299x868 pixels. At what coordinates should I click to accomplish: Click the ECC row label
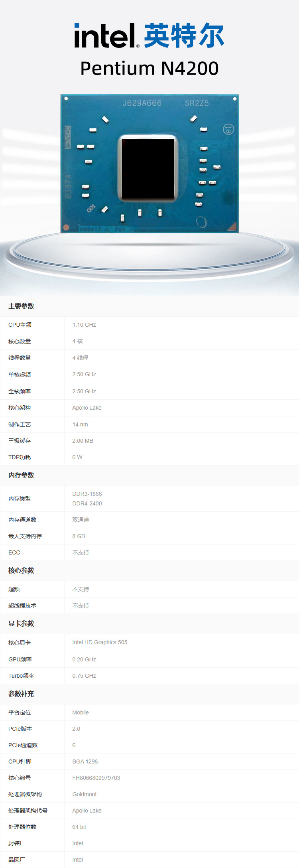[x=14, y=553]
